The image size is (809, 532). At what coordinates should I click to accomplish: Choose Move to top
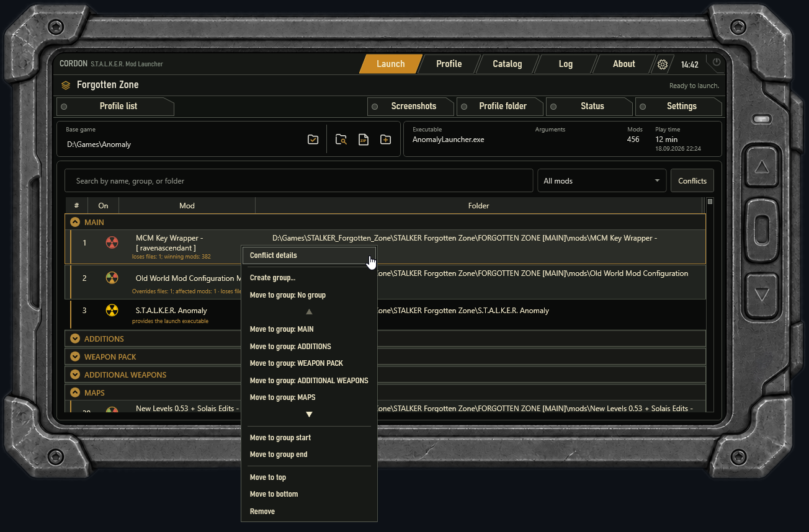(309, 477)
